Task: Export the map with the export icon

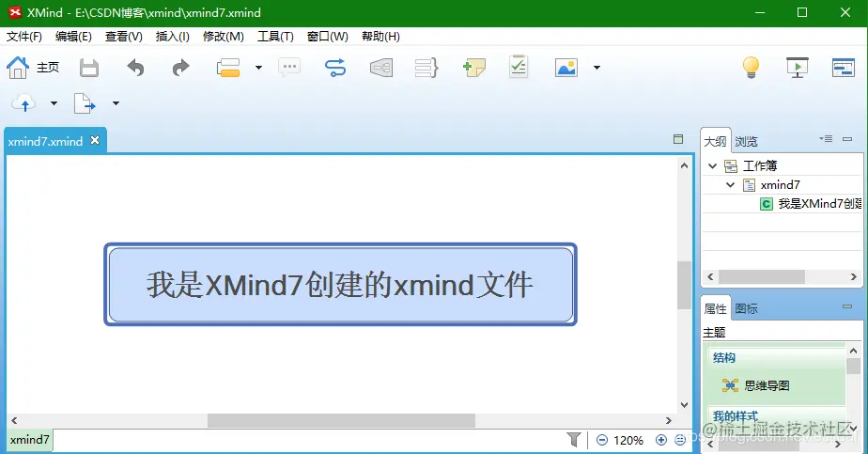Action: click(85, 103)
